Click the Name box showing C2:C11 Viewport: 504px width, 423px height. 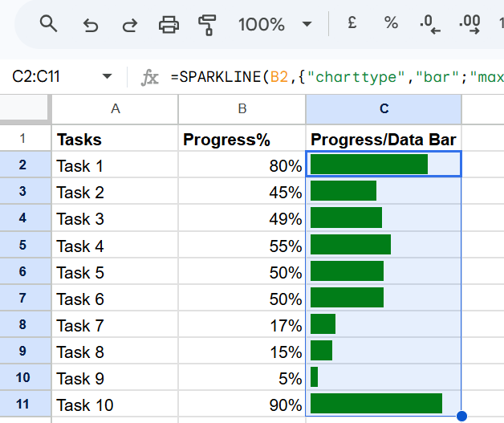[x=36, y=77]
